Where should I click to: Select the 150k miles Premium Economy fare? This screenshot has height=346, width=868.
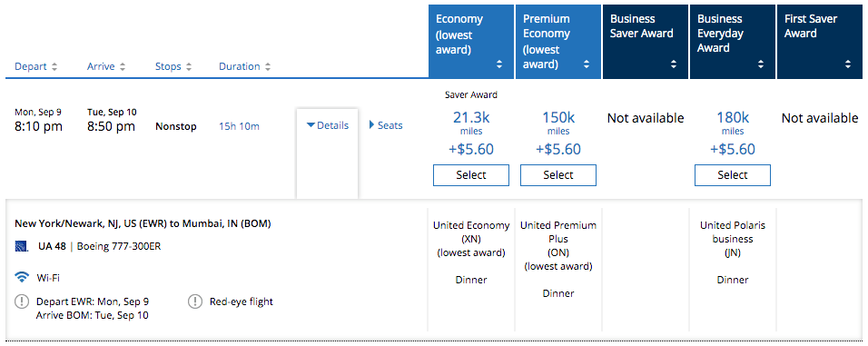click(x=558, y=175)
